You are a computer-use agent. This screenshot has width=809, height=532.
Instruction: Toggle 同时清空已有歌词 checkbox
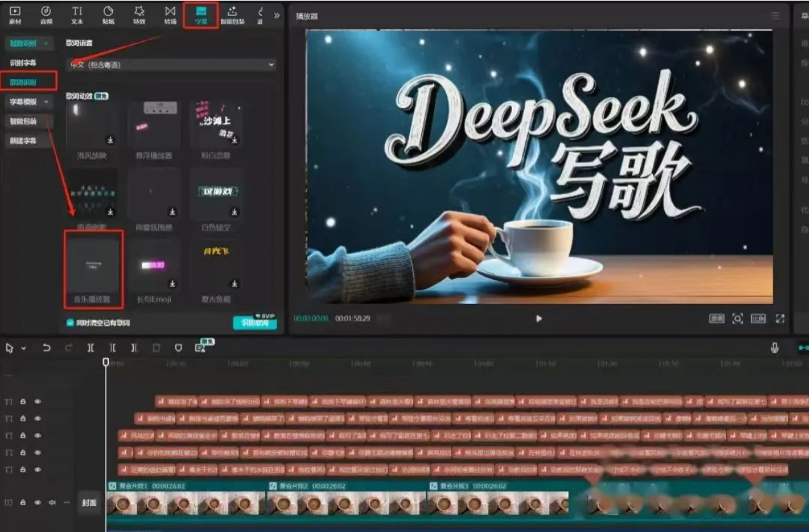pos(70,323)
